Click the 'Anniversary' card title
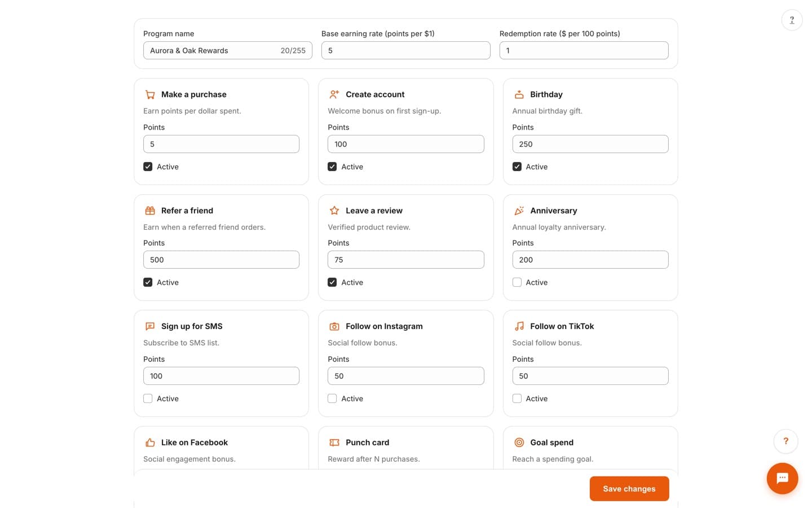The image size is (812, 508). pos(554,211)
